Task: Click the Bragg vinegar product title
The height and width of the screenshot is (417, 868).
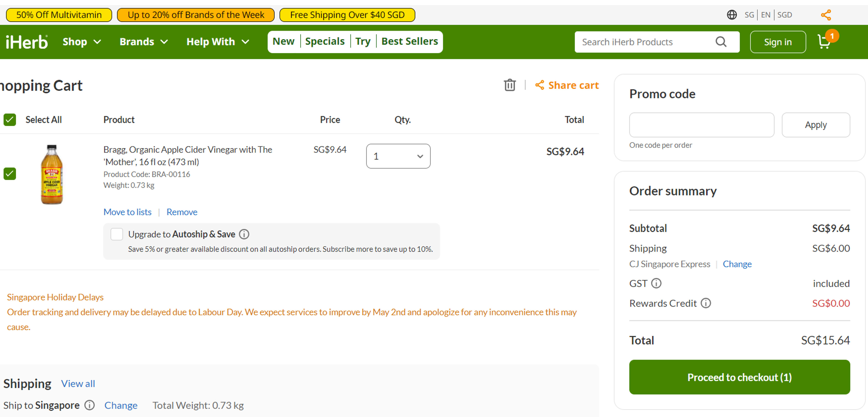Action: (188, 156)
